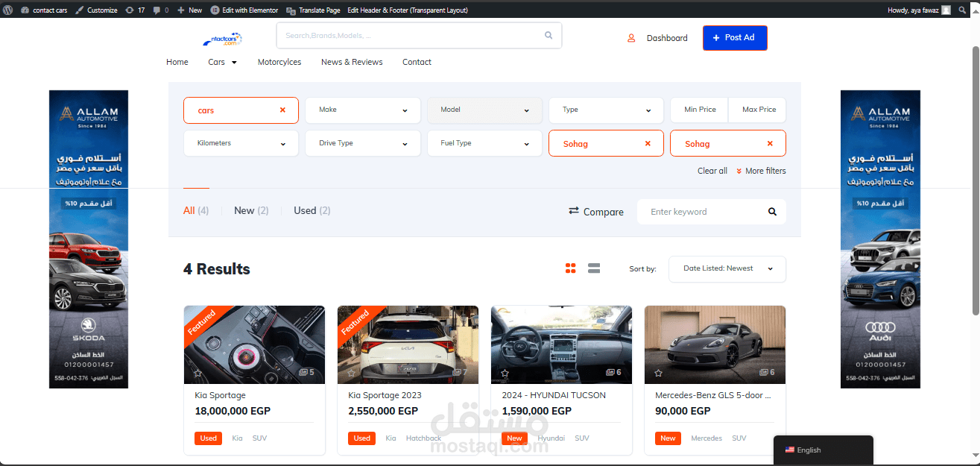Open the Dashboard link
Screen dimensions: 980x466
(x=667, y=38)
